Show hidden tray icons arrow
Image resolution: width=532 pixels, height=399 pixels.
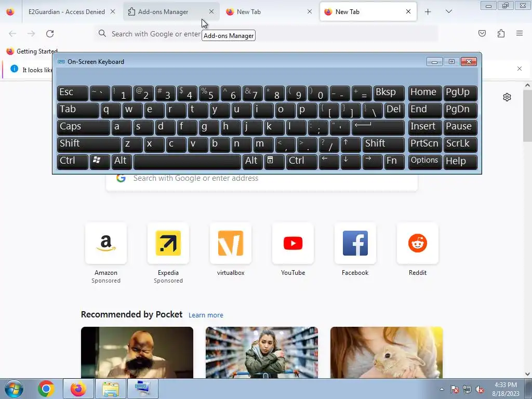point(442,390)
